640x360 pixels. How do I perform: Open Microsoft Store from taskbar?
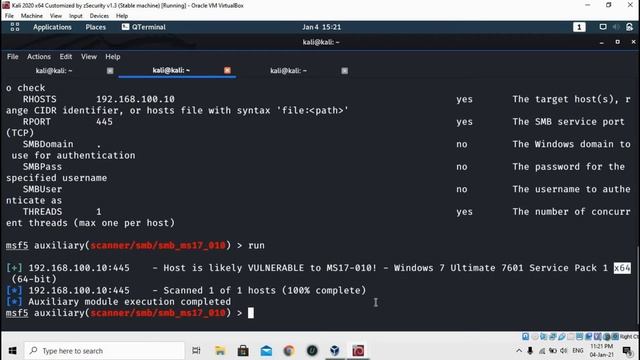243,351
